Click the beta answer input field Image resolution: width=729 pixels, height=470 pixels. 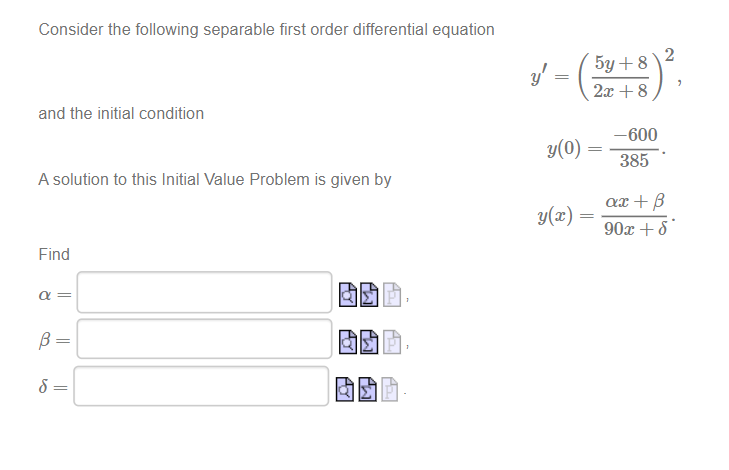205,339
